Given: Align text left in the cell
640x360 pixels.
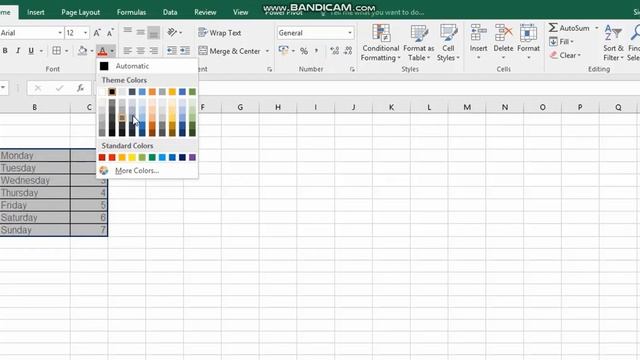Looking at the screenshot, I should tap(128, 51).
